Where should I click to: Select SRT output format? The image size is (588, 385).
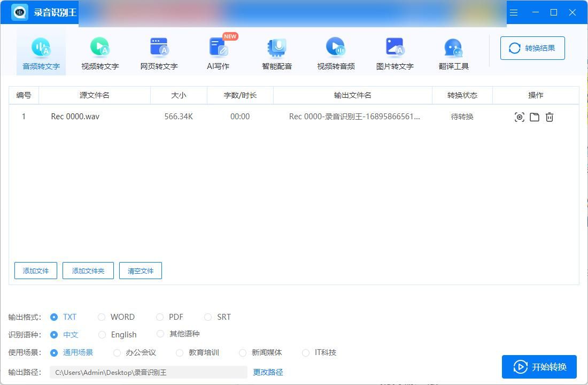[x=208, y=317]
